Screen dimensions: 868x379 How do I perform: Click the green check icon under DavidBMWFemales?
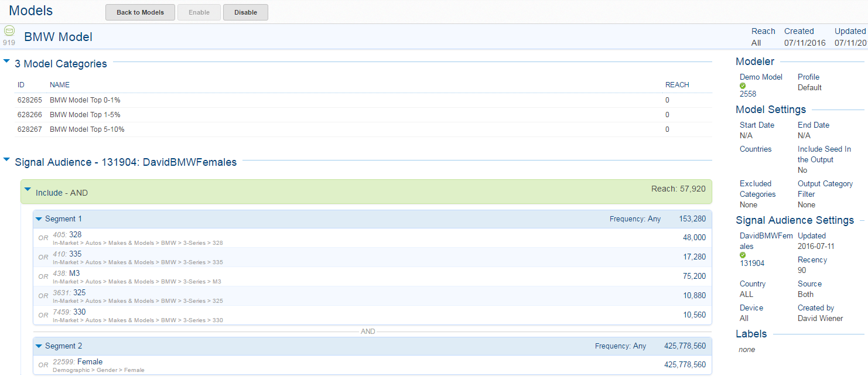pyautogui.click(x=743, y=255)
